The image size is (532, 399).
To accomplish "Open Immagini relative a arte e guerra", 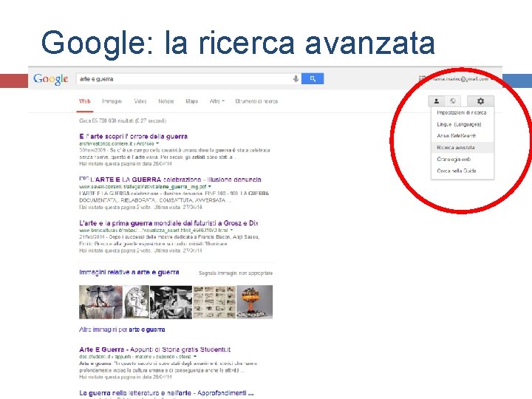I will click(x=129, y=272).
